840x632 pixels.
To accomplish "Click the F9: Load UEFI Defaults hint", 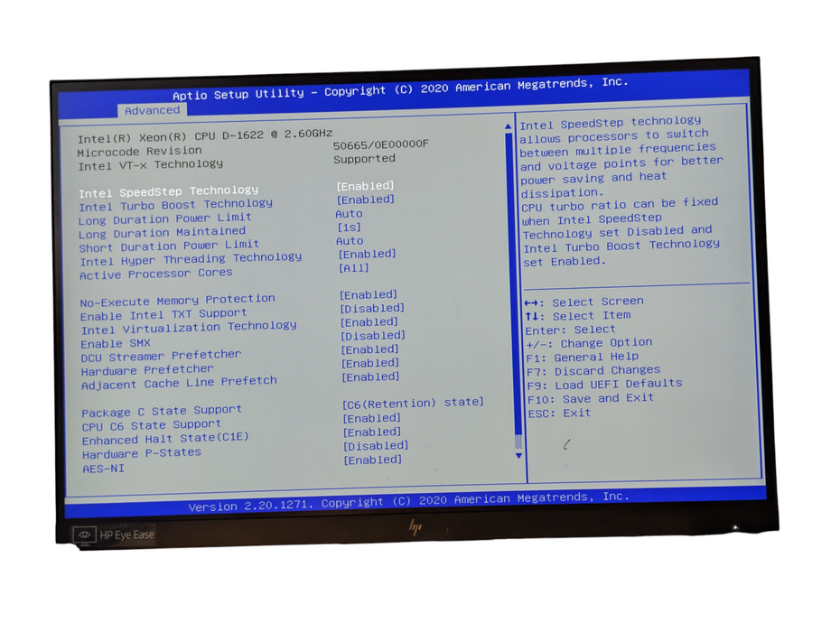I will (605, 385).
